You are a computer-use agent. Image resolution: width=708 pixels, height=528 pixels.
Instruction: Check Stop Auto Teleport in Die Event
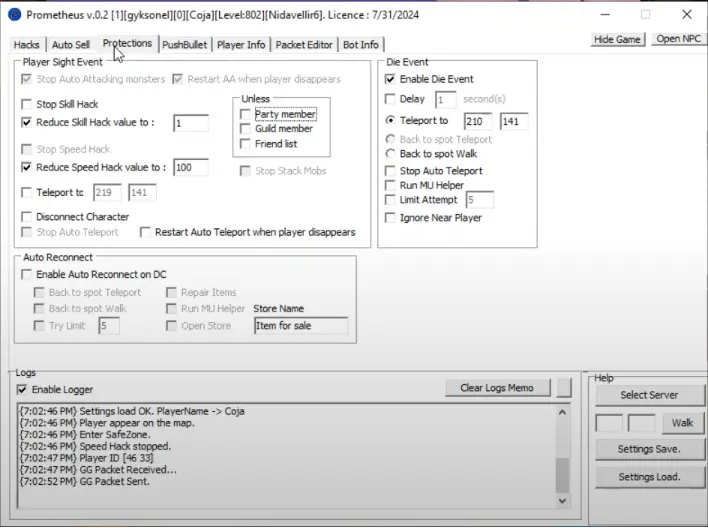click(x=390, y=171)
